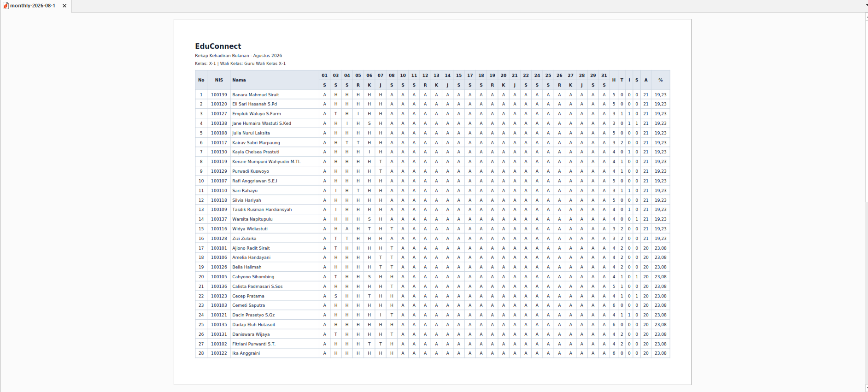Click the name Banara Mahmud Sirait
The height and width of the screenshot is (392, 868).
tap(255, 95)
